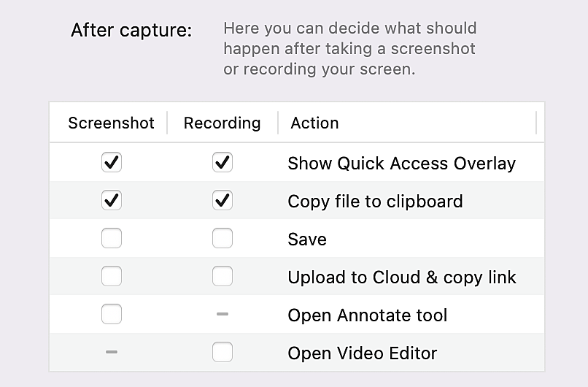Select the Upload to Cloud & copy link label
This screenshot has height=387, width=588.
click(x=402, y=277)
